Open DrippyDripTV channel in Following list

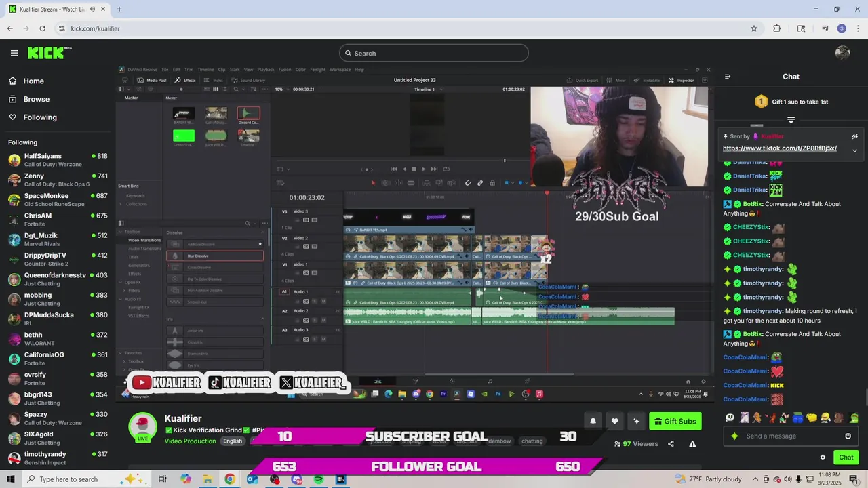[x=58, y=259]
